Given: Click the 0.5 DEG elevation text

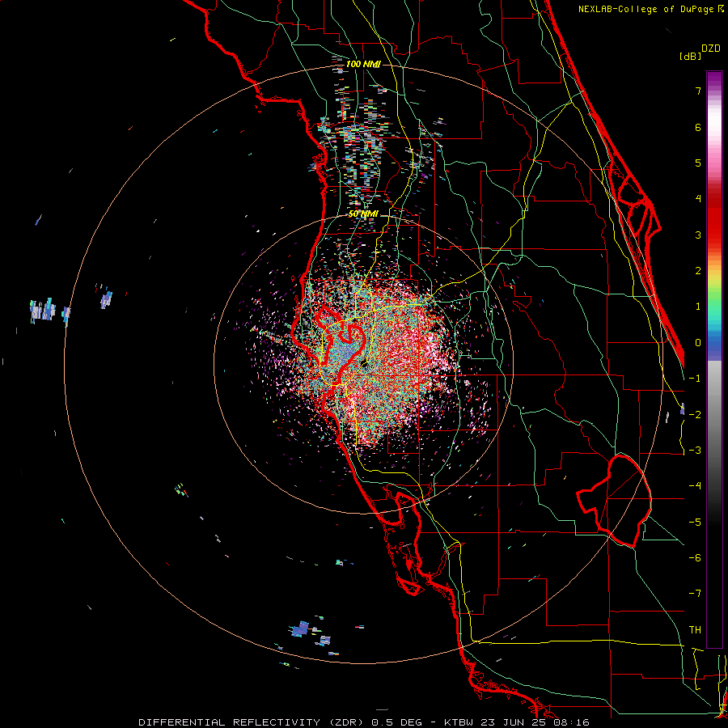Looking at the screenshot, I should pos(396,722).
